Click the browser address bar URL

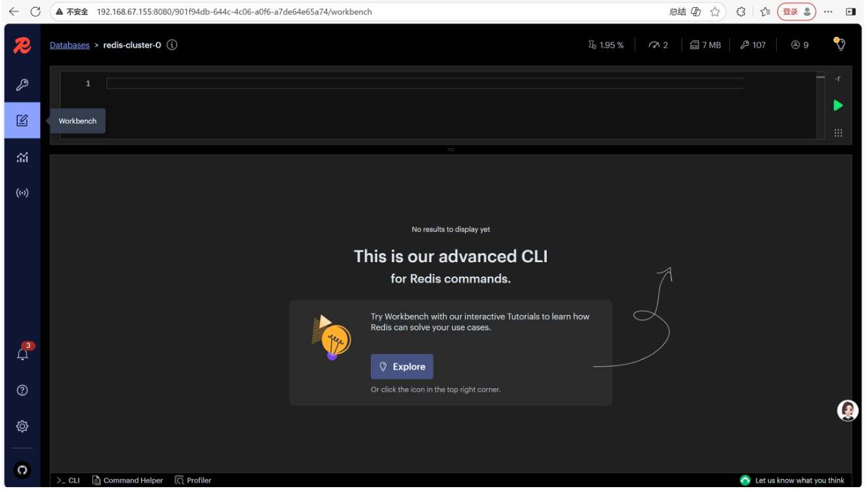[235, 12]
